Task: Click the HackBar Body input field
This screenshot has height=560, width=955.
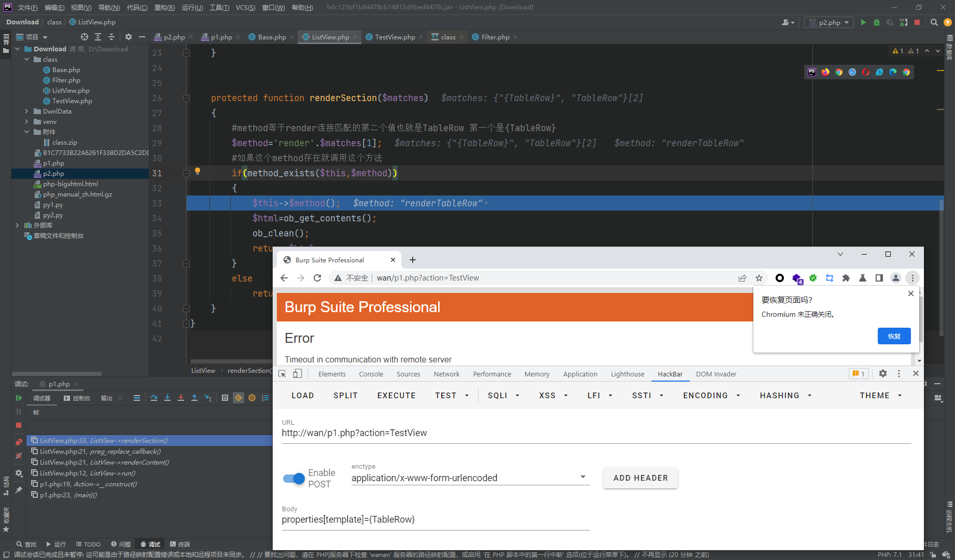Action: (436, 520)
